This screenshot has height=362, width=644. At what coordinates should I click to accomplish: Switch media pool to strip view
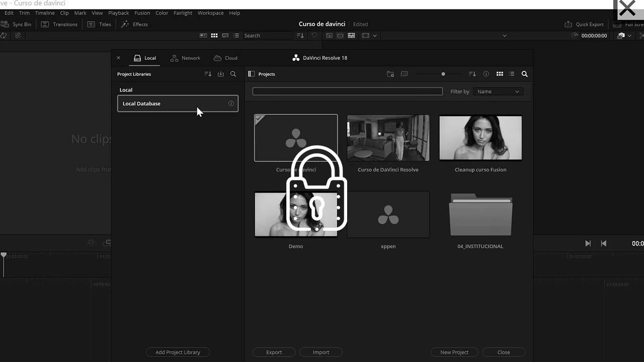(x=225, y=36)
